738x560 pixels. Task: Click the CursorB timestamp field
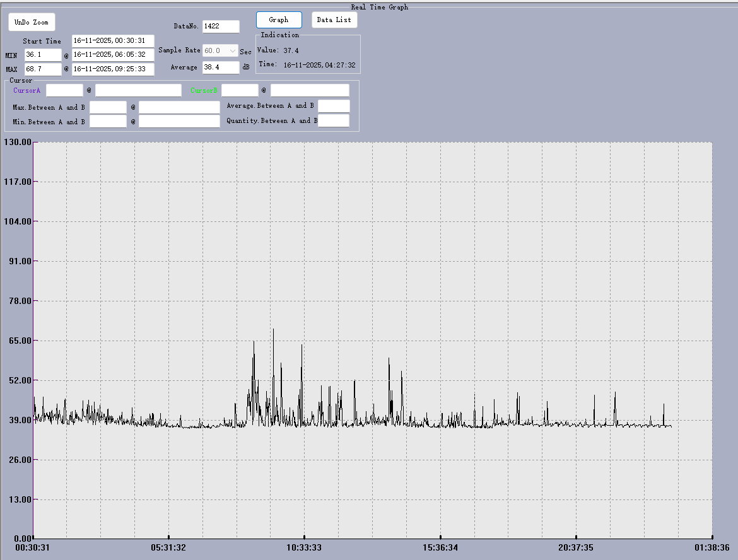310,91
